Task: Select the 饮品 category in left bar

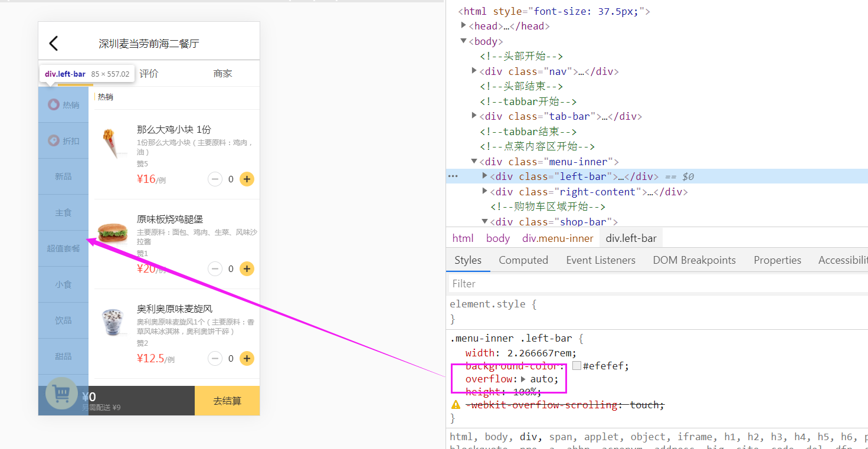Action: tap(63, 320)
